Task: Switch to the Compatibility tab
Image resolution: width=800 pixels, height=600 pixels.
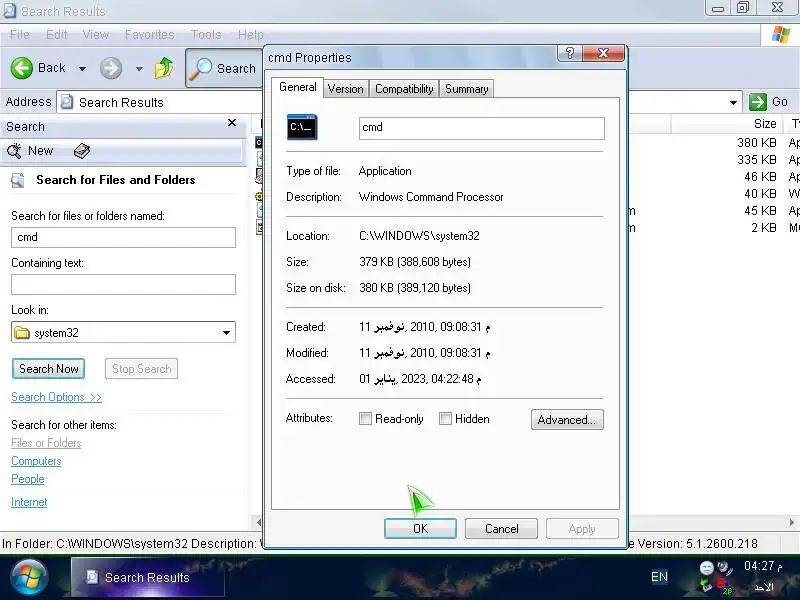Action: 404,89
